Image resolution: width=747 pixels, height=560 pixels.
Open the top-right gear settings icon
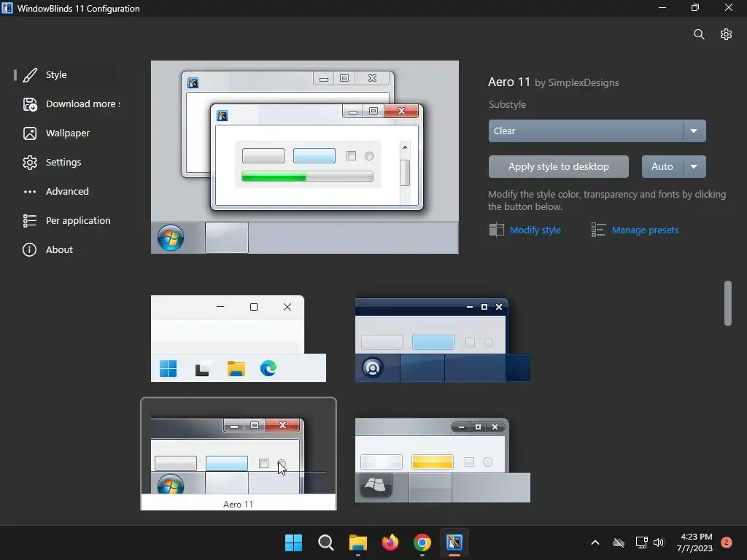tap(726, 34)
